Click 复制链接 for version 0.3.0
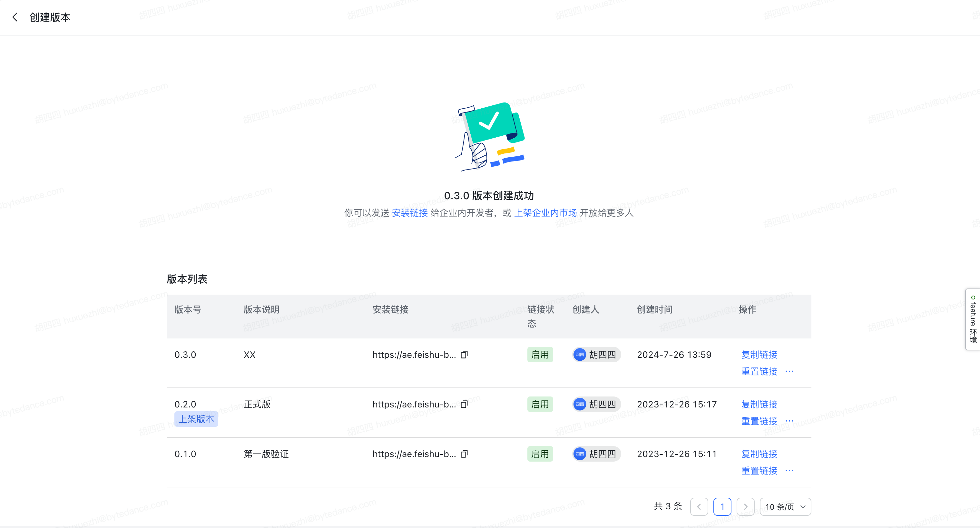Image resolution: width=980 pixels, height=528 pixels. pos(759,355)
